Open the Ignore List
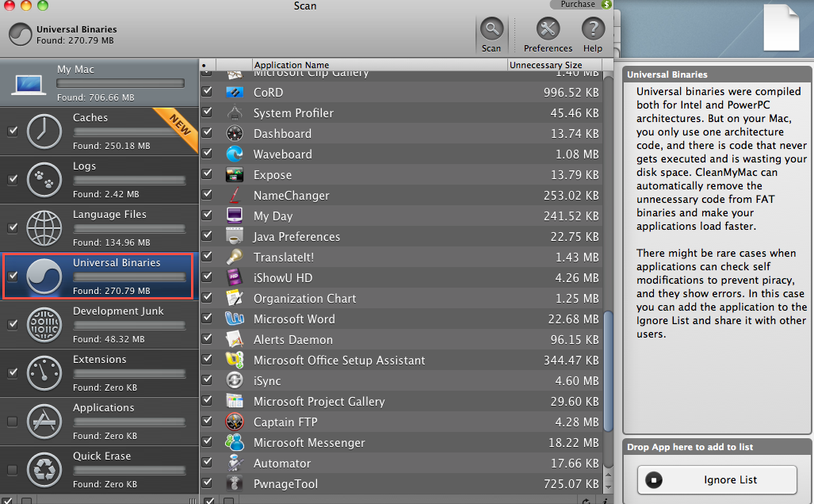This screenshot has height=504, width=814. coord(717,479)
